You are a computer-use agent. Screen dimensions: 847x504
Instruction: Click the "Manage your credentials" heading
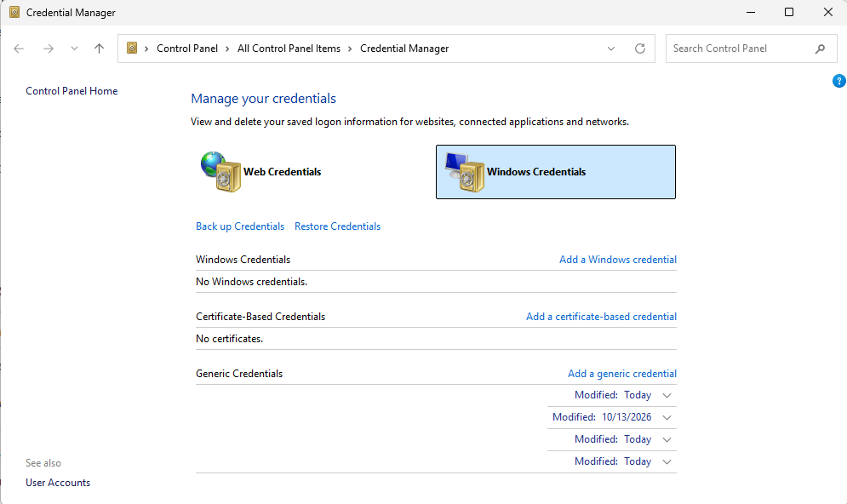pos(264,98)
